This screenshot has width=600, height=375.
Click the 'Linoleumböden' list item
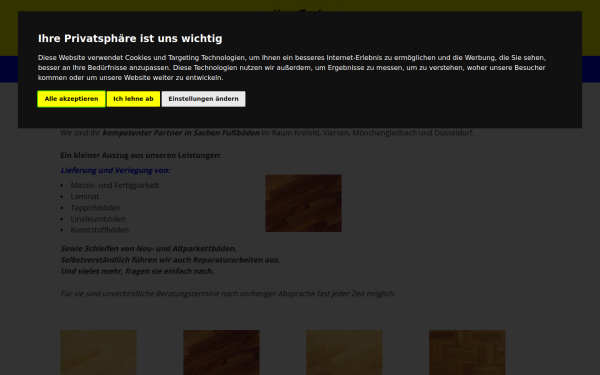pyautogui.click(x=98, y=219)
